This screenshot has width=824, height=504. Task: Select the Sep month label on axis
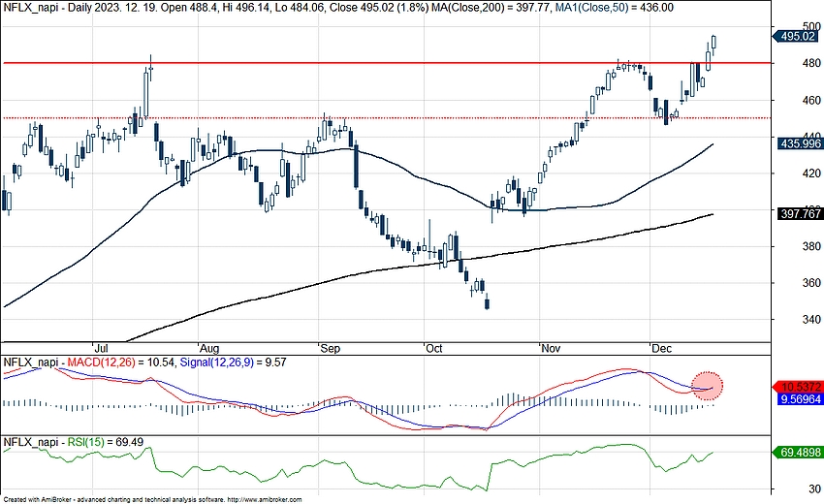click(x=330, y=348)
